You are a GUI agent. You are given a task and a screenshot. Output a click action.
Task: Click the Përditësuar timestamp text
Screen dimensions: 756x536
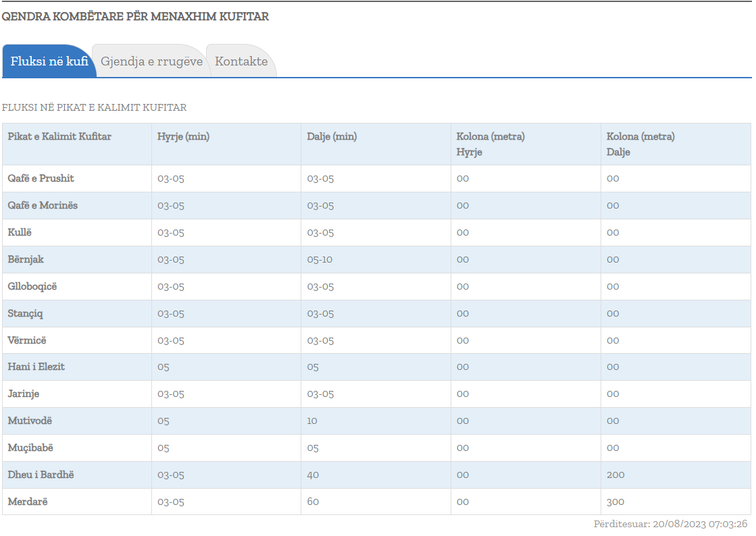(670, 525)
